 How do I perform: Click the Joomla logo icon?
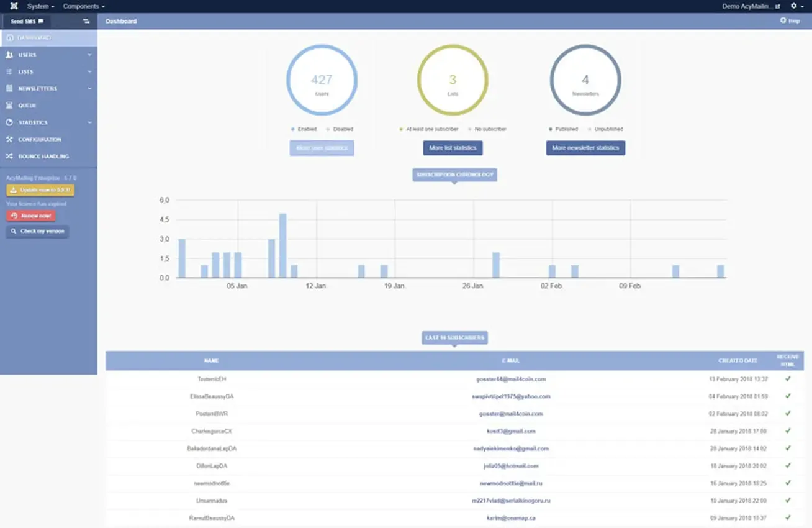tap(14, 6)
